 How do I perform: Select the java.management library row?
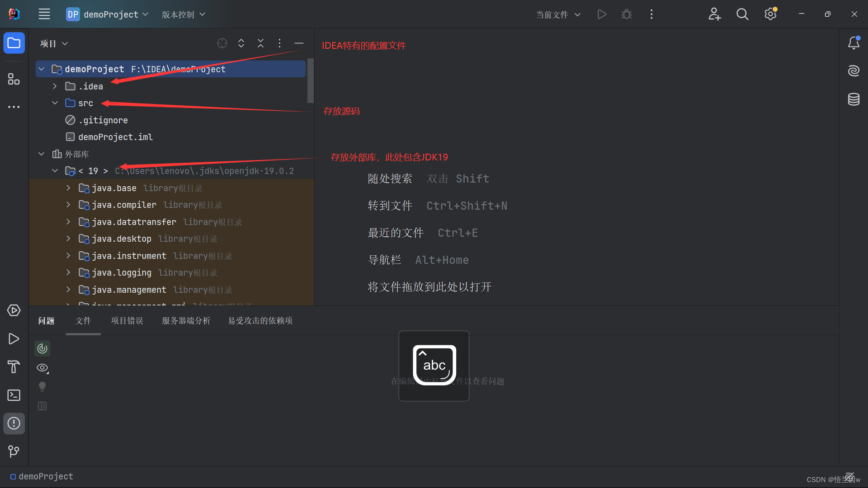[172, 290]
